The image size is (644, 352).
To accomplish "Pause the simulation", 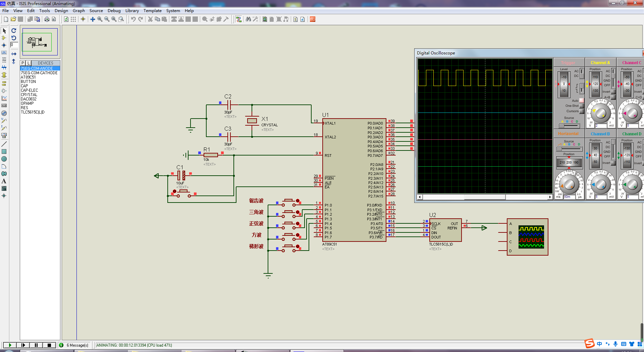I will point(36,345).
